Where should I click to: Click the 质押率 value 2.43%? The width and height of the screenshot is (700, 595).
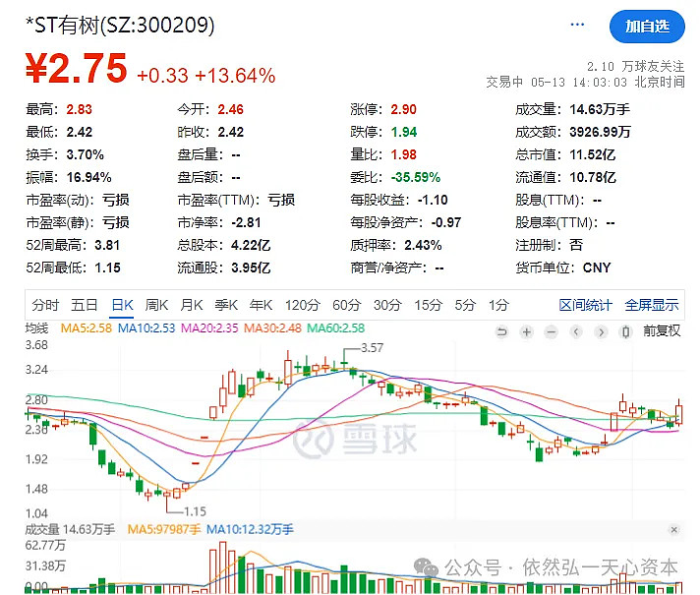click(x=423, y=245)
